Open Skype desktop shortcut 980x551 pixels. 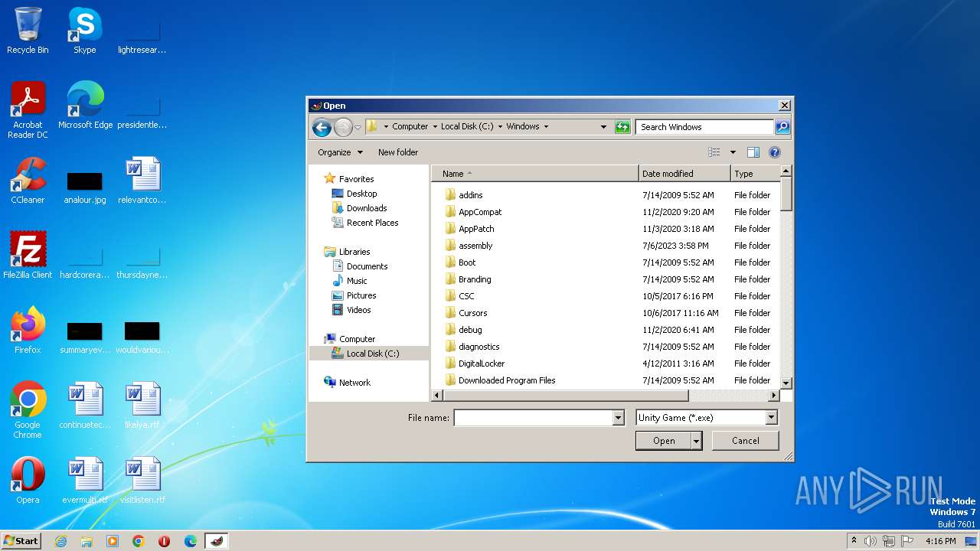tap(84, 31)
